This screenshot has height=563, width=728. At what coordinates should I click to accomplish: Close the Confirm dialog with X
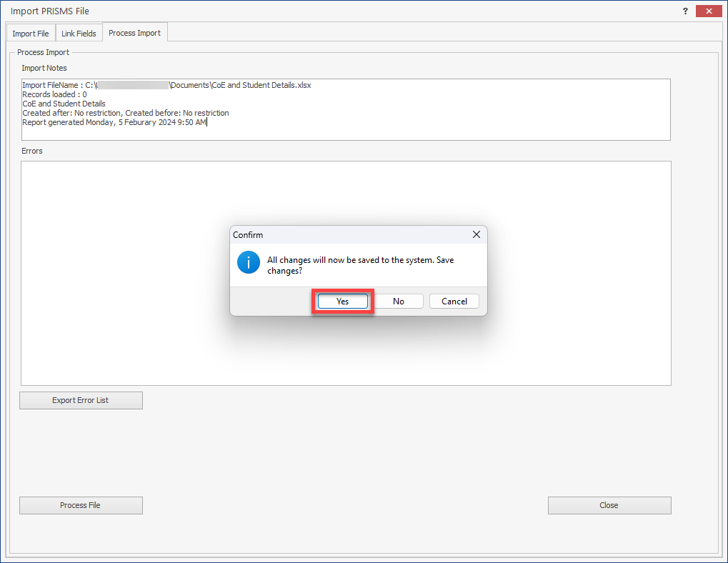click(477, 234)
